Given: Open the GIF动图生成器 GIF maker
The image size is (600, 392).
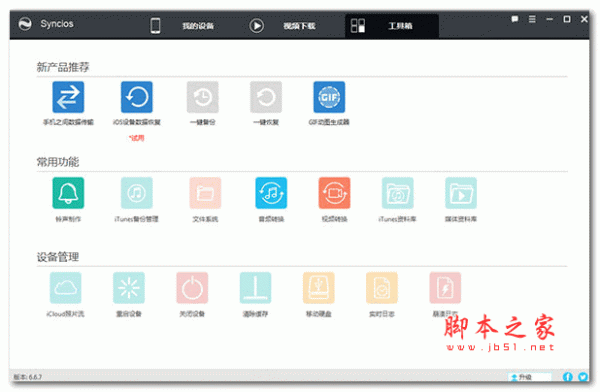Looking at the screenshot, I should (x=329, y=97).
